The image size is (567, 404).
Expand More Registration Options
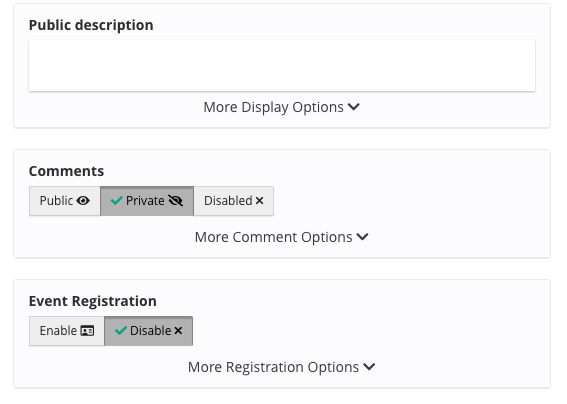pyautogui.click(x=282, y=367)
